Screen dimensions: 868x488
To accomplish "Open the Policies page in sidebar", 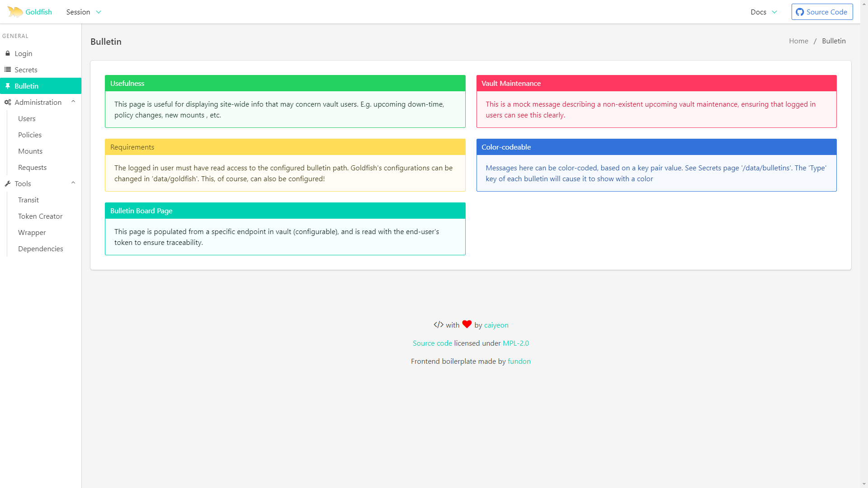I will point(30,135).
